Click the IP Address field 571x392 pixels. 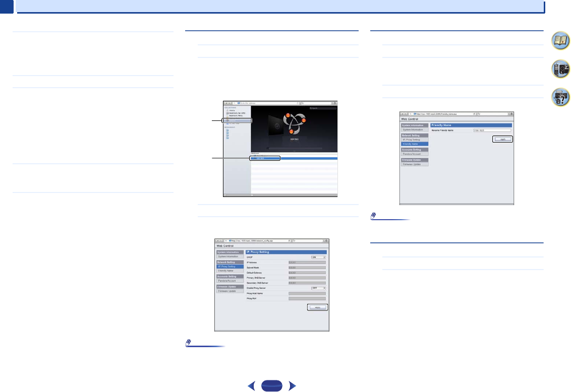point(307,262)
